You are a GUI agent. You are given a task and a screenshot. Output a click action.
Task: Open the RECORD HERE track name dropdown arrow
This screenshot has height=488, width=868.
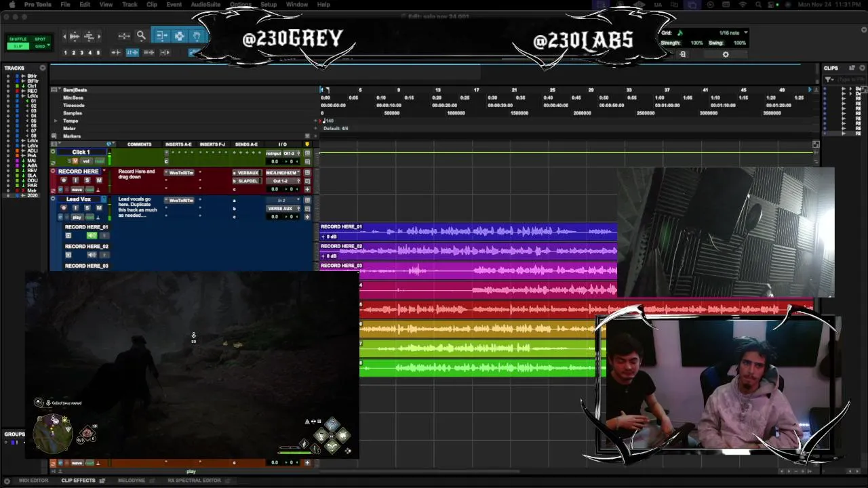pyautogui.click(x=103, y=171)
